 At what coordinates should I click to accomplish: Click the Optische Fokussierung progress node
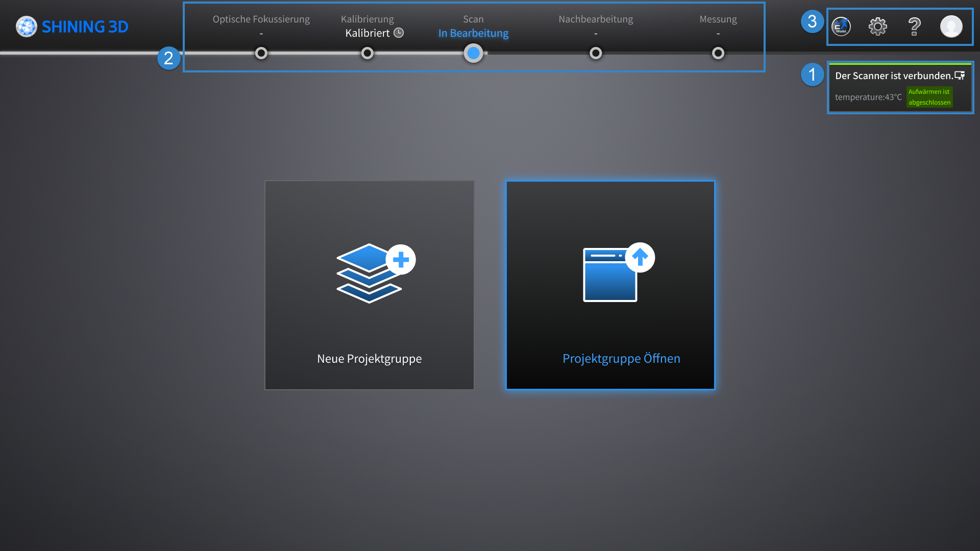pos(261,53)
